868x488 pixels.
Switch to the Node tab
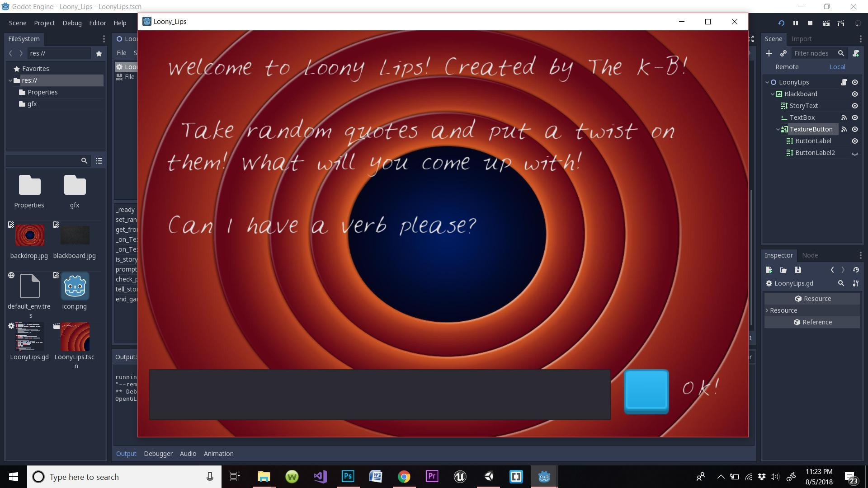810,255
